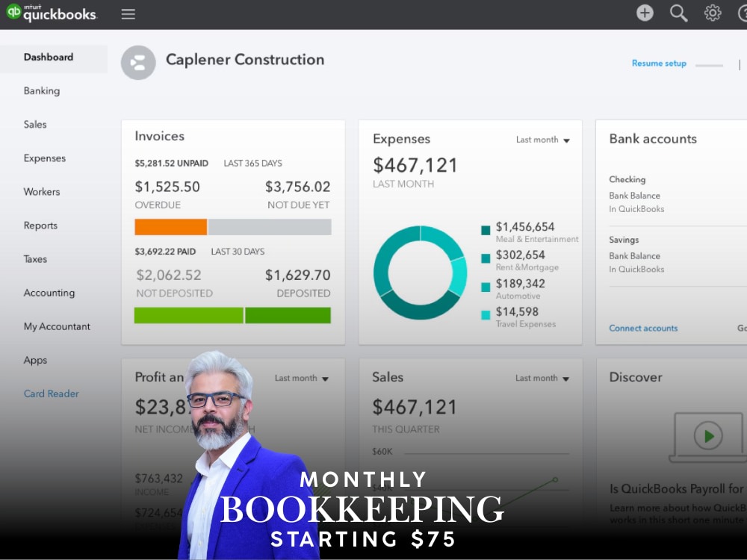Click the dark green deposited bar

tap(288, 315)
